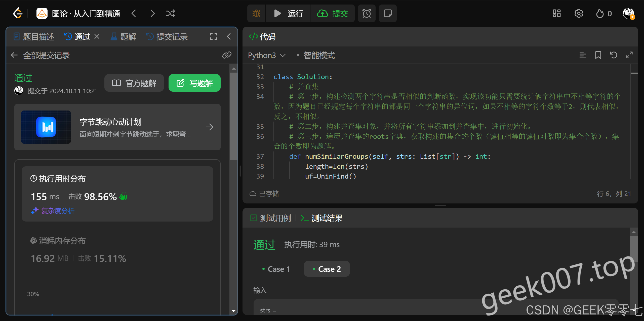Copy the submission link icon
644x321 pixels.
(x=227, y=55)
